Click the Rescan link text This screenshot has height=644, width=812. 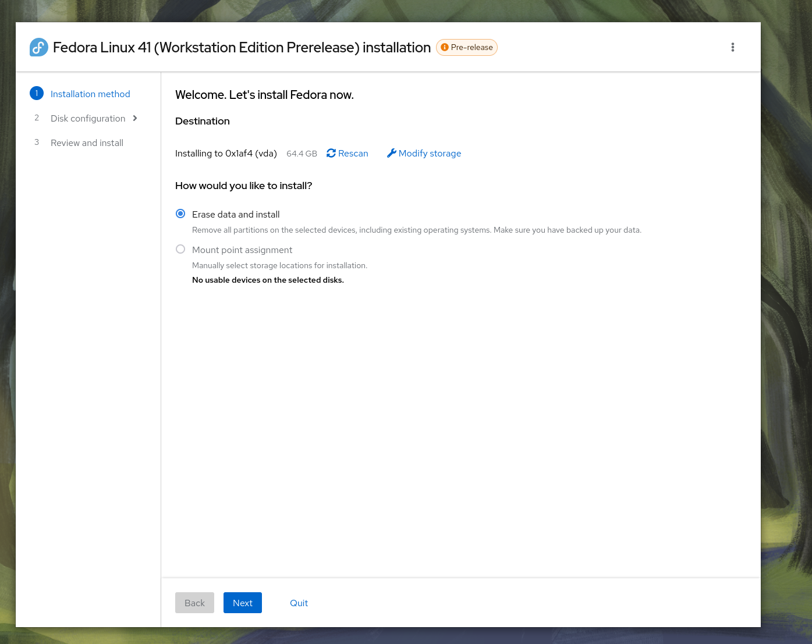(x=353, y=153)
